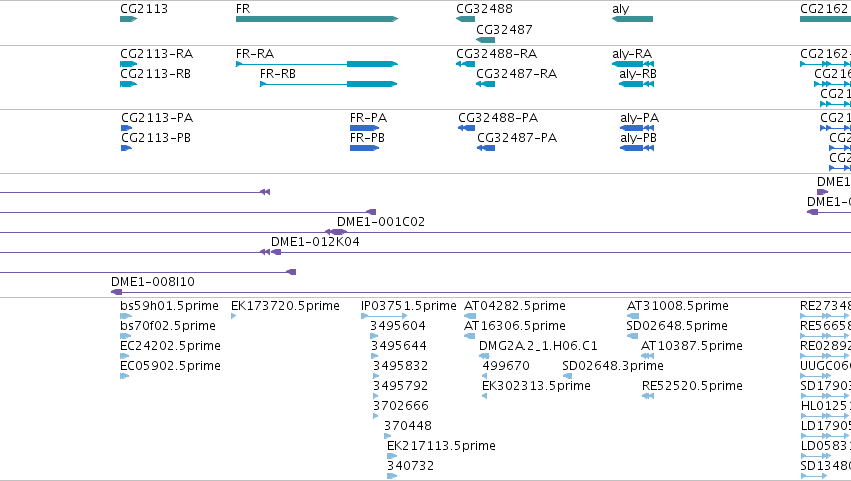Viewport: 851px width, 481px height.
Task: Click the CG32487-PA protein label
Action: tap(517, 138)
